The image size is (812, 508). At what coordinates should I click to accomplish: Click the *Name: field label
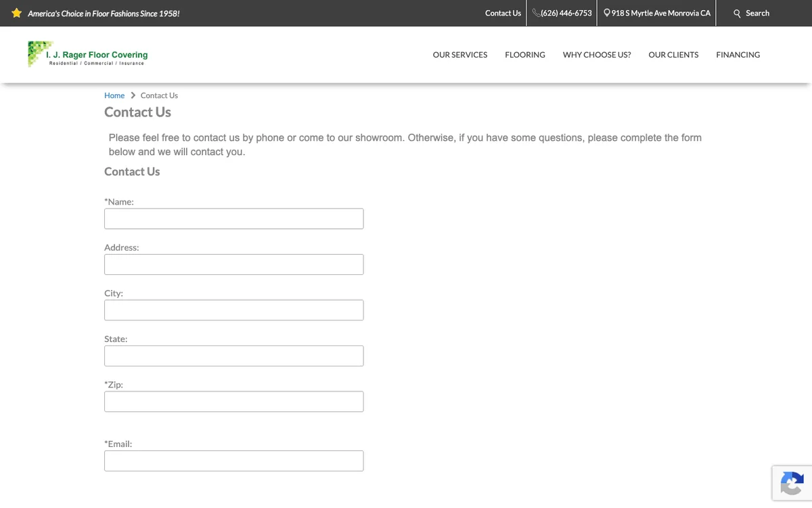(119, 202)
